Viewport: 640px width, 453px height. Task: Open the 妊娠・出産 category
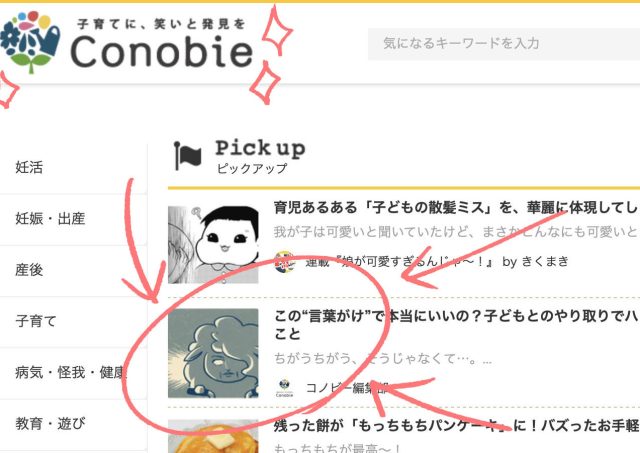(x=73, y=219)
